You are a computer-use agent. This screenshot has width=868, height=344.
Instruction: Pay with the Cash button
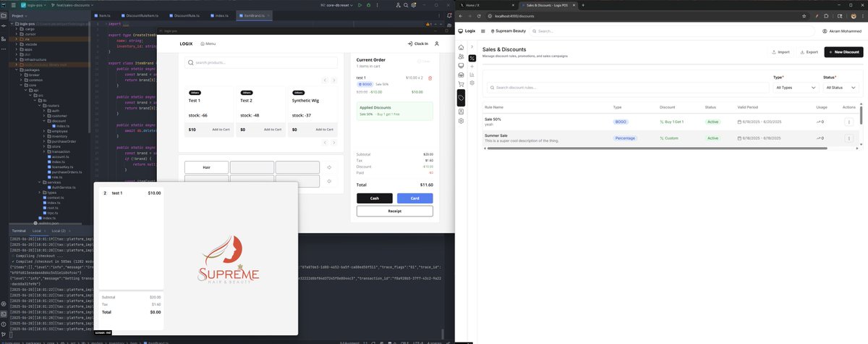(375, 198)
